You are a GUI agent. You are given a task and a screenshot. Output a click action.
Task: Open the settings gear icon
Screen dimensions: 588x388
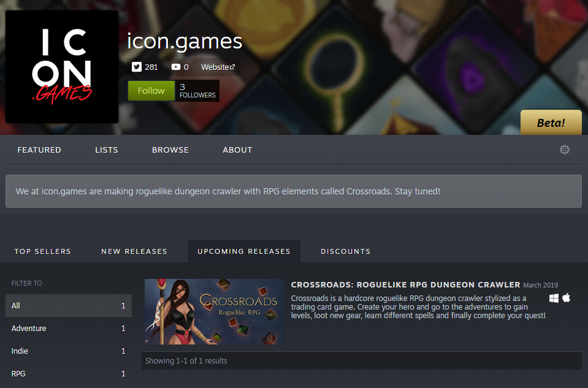coord(564,150)
